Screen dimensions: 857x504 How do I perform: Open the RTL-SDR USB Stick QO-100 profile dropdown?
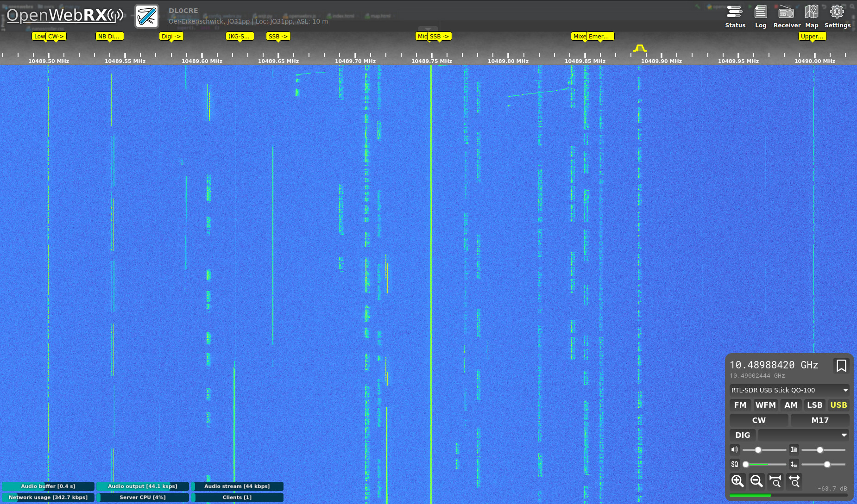789,390
